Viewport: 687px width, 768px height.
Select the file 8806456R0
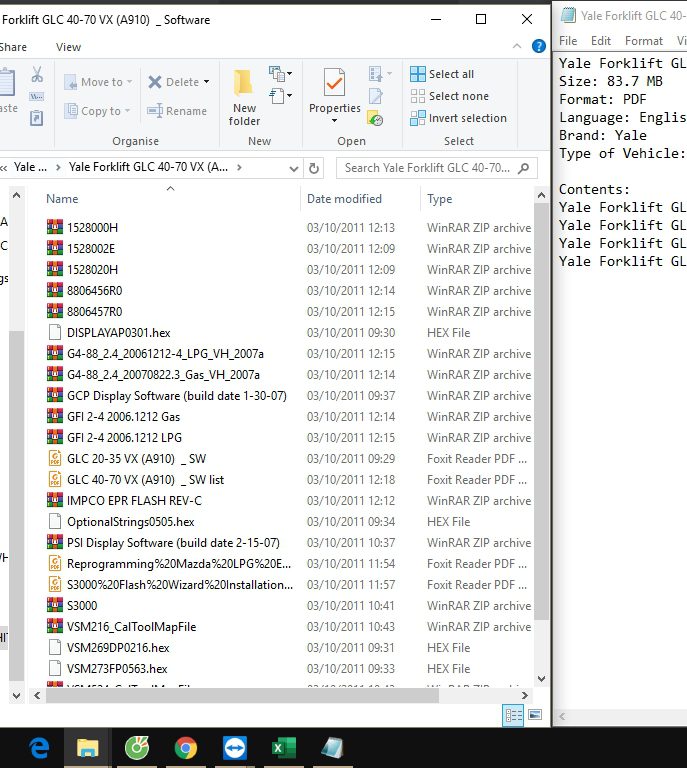tap(95, 290)
